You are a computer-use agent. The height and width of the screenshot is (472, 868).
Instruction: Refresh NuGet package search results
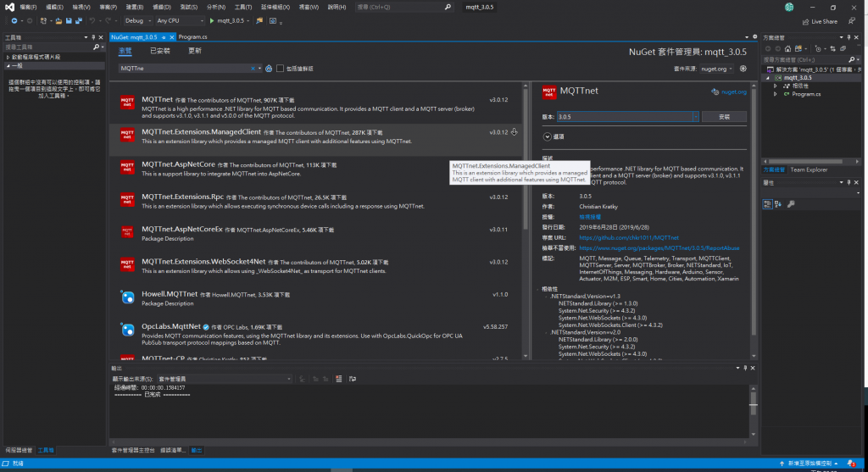269,69
